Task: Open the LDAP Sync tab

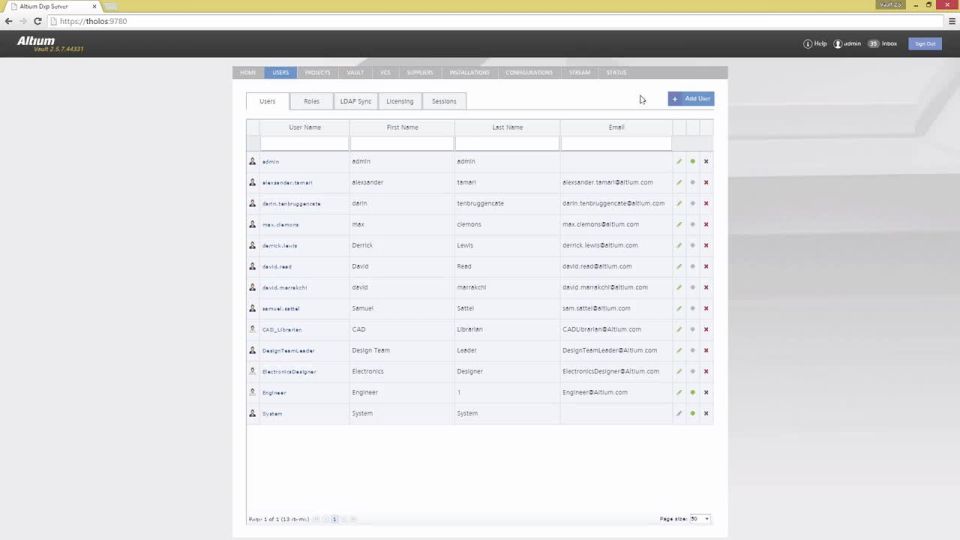Action: tap(356, 101)
